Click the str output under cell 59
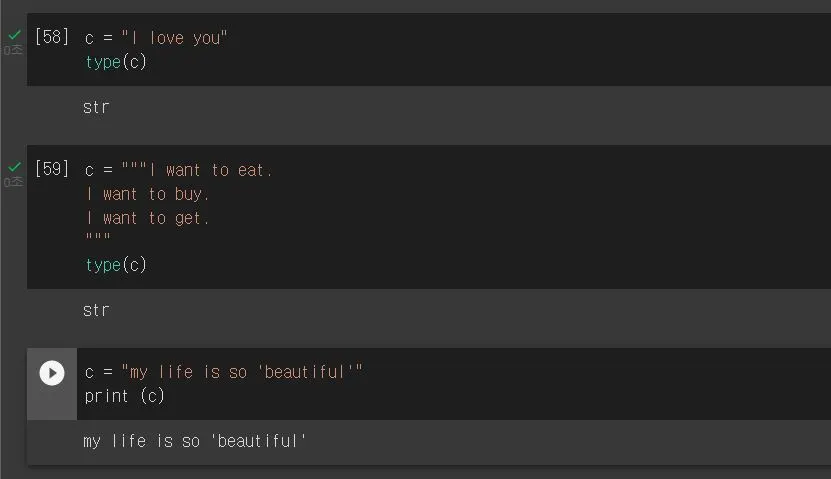The height and width of the screenshot is (479, 831). click(96, 311)
